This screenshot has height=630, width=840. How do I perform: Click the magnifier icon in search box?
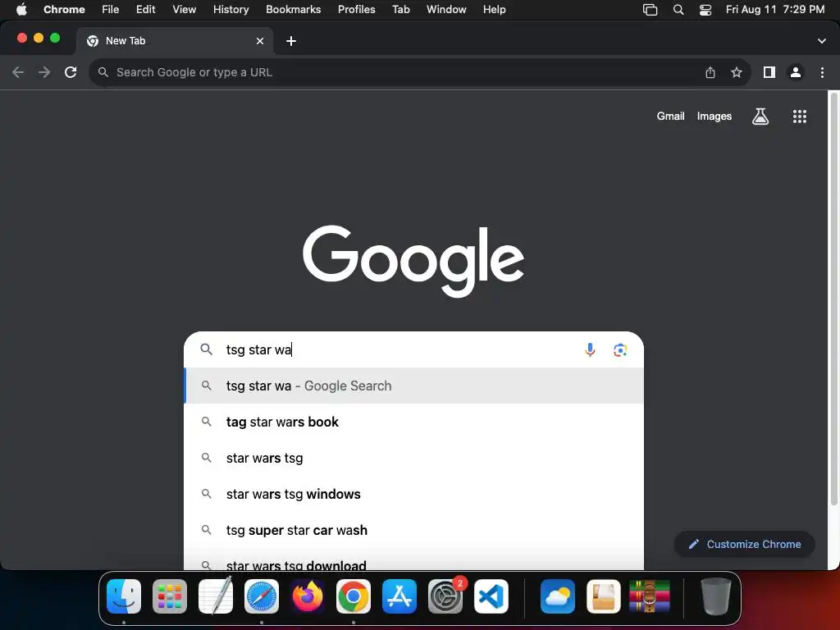click(206, 349)
